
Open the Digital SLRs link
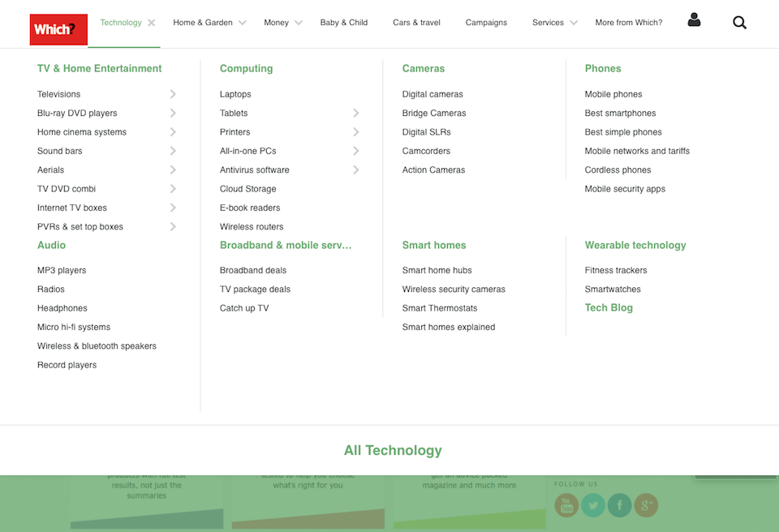(426, 132)
